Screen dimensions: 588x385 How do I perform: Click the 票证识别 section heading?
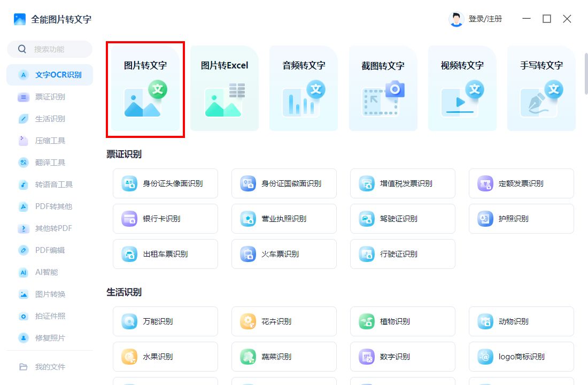pyautogui.click(x=124, y=154)
